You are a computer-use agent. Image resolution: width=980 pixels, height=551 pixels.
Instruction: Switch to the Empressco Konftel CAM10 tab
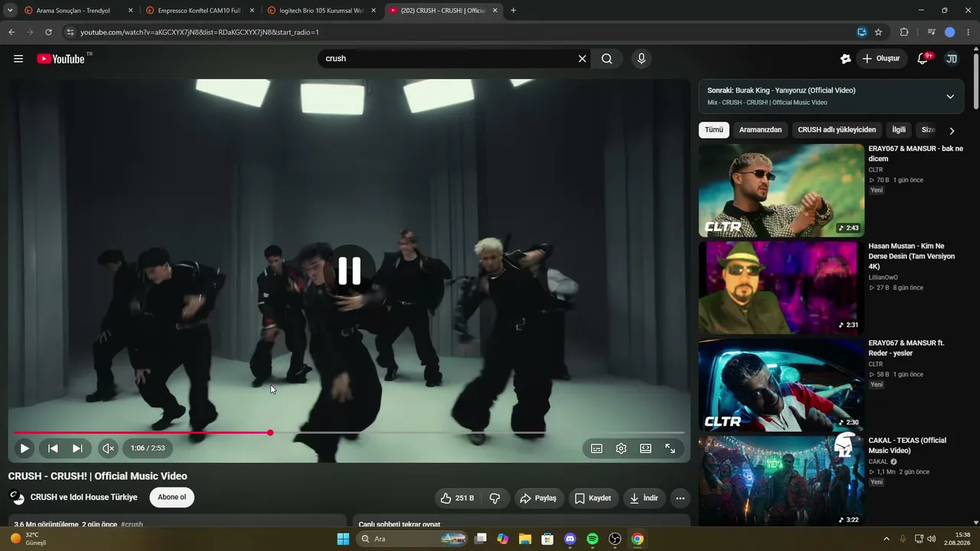(x=200, y=11)
